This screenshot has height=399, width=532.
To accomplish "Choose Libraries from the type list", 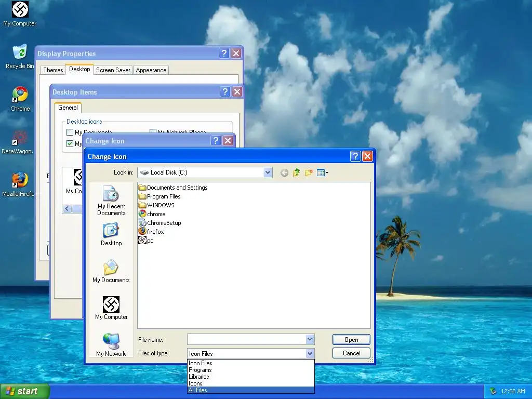I will (251, 377).
